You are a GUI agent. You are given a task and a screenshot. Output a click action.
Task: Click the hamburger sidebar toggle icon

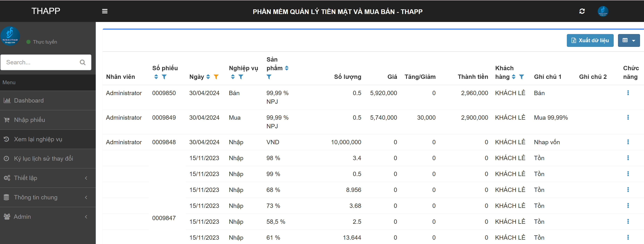[x=105, y=11]
